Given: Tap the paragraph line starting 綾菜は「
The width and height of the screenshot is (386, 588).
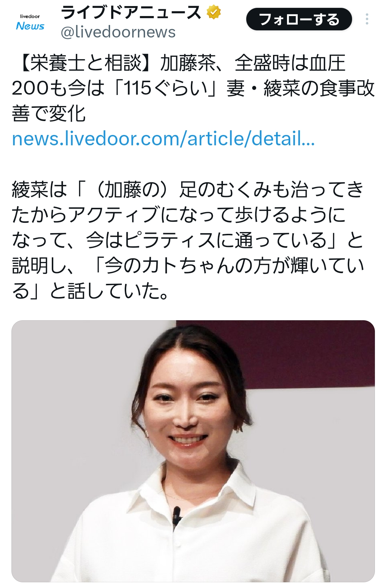Looking at the screenshot, I should 188,189.
